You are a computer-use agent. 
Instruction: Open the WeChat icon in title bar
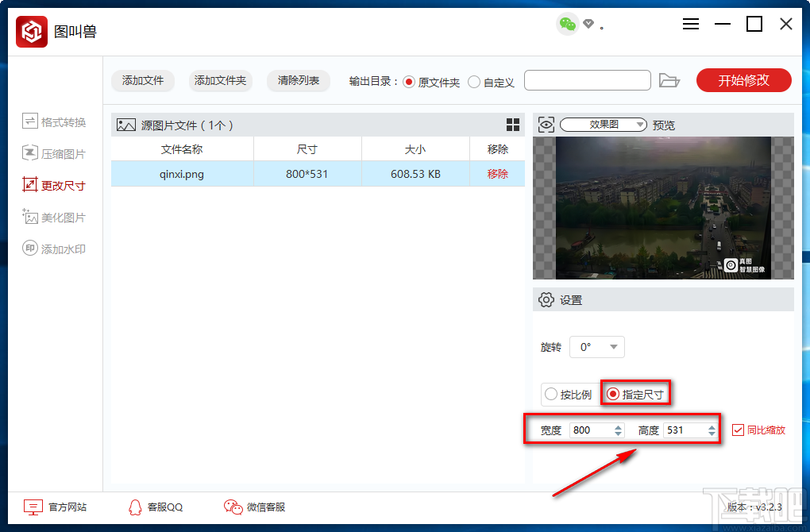click(x=567, y=24)
